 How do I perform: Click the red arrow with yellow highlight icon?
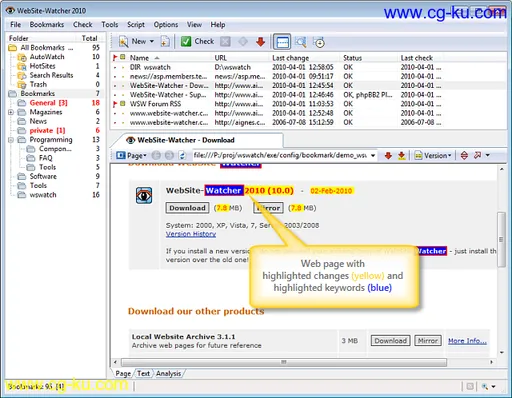(401, 156)
